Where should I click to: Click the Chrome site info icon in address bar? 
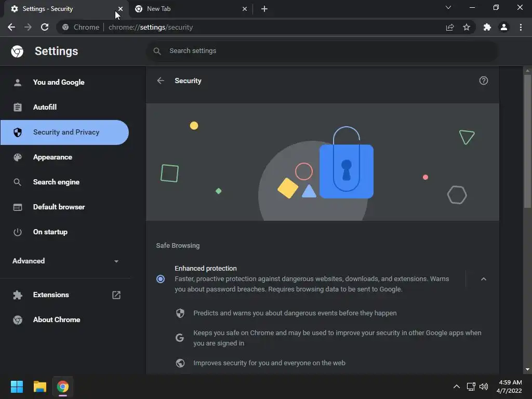click(65, 27)
